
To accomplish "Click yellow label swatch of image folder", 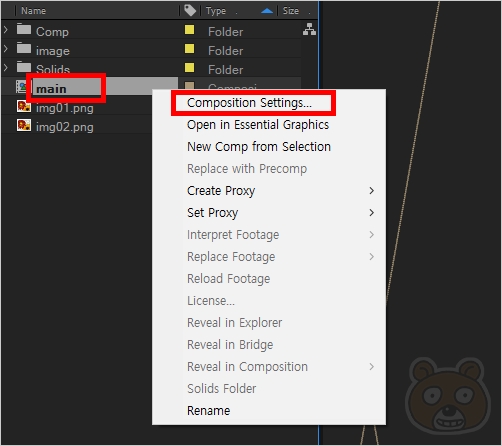I will [189, 49].
